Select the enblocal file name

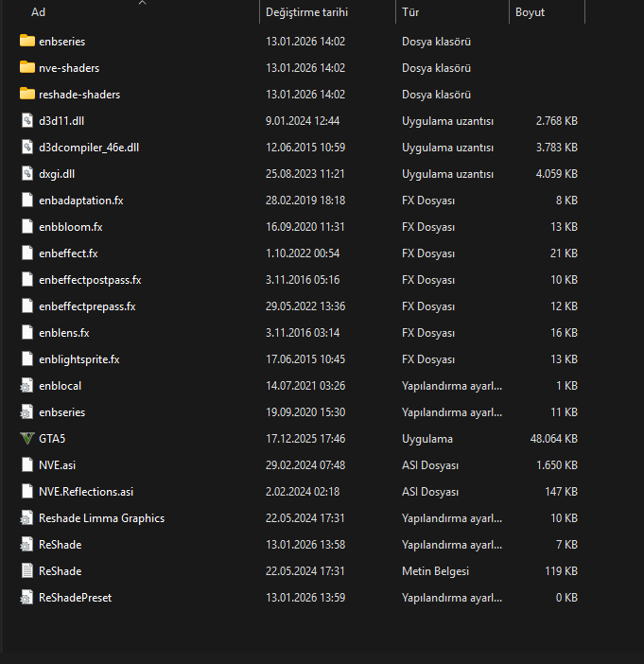[61, 386]
